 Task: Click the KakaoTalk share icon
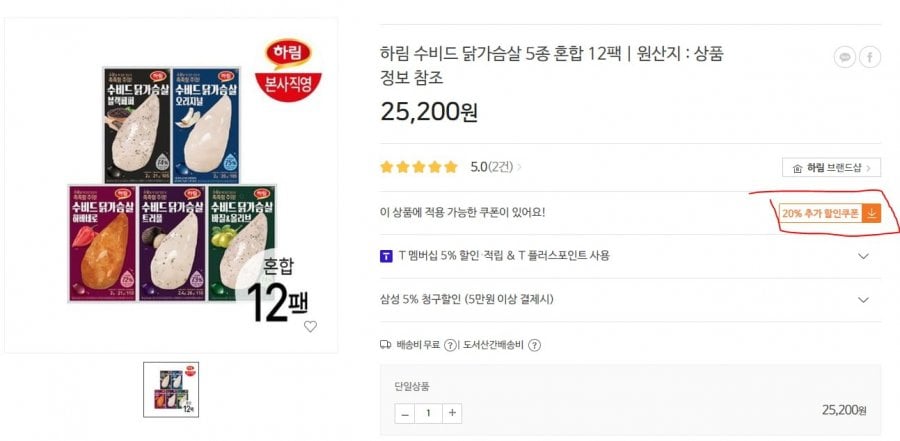point(844,57)
